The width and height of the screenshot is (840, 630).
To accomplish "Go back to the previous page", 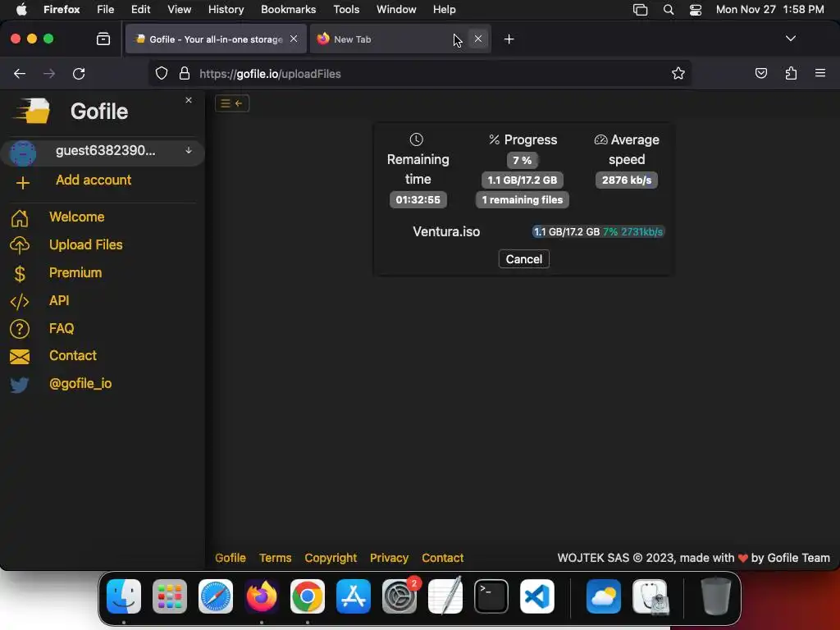I will pyautogui.click(x=20, y=74).
